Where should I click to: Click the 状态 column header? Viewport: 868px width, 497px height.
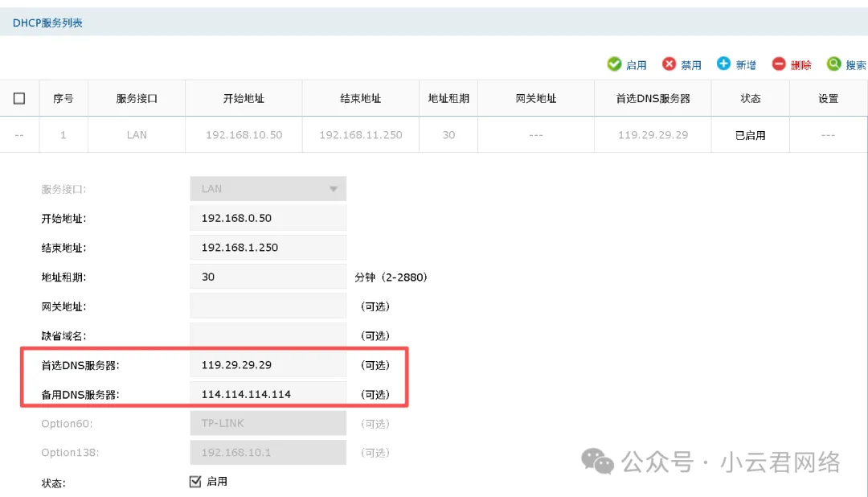pyautogui.click(x=751, y=98)
